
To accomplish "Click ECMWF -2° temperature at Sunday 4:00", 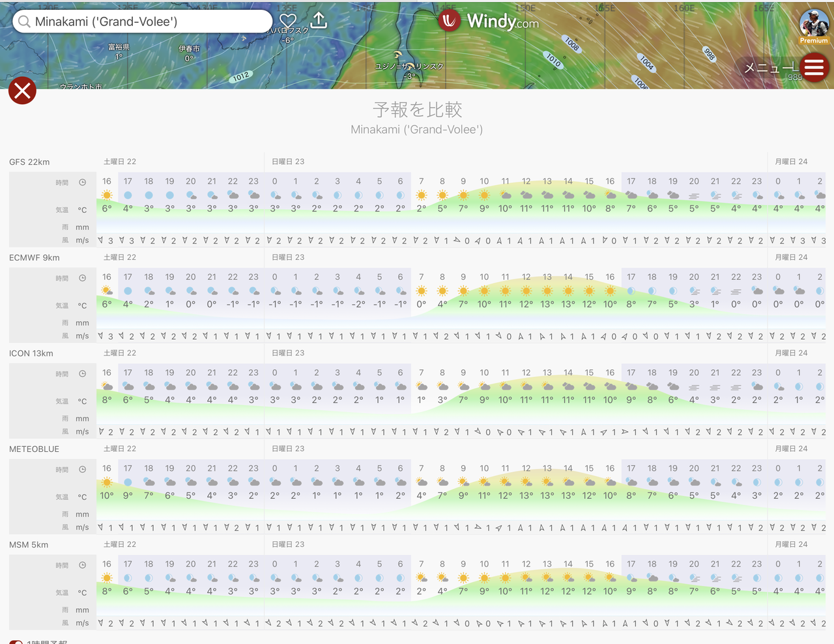I will pos(358,304).
